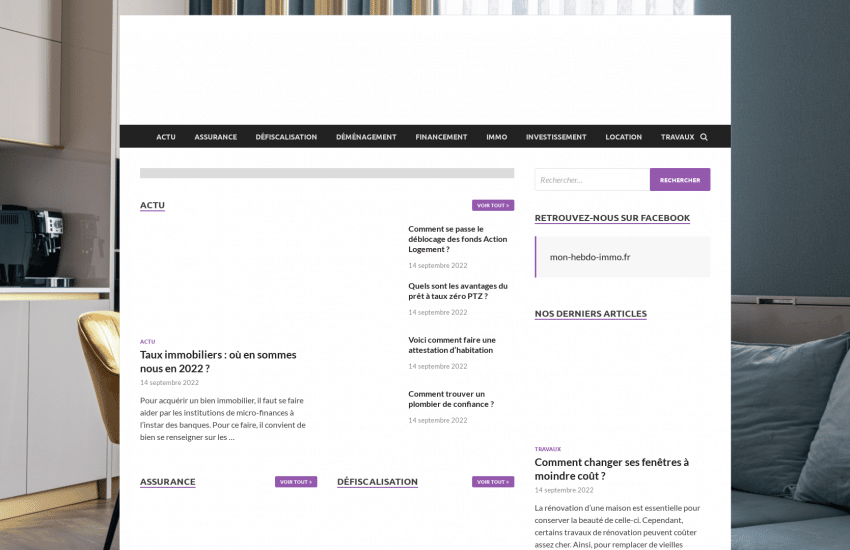Click VOIR TOUT button beside ASSURANCE heading
Viewport: 850px width, 550px height.
coord(296,482)
